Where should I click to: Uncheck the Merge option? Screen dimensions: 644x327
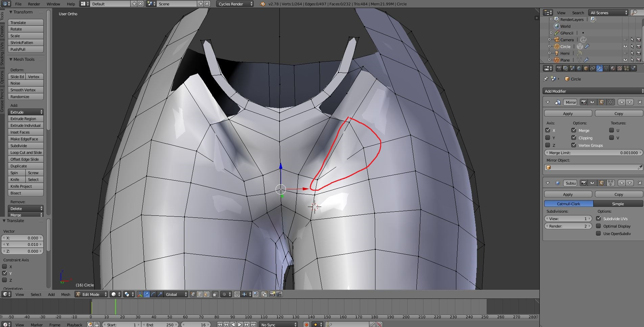[574, 130]
